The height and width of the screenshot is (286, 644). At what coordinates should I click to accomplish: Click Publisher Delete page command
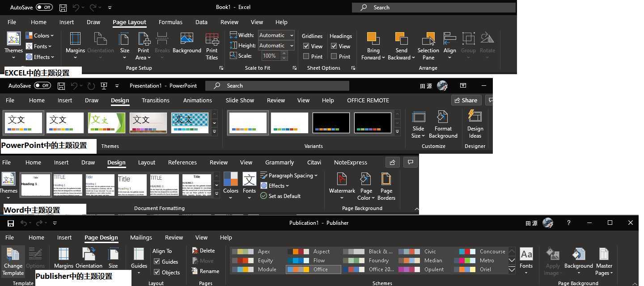[x=203, y=251]
